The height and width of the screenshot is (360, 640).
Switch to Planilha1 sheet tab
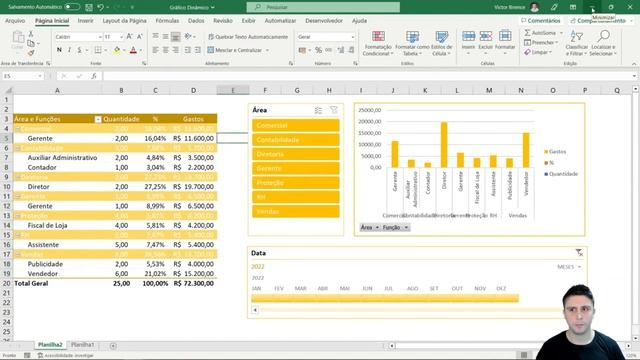(82, 345)
